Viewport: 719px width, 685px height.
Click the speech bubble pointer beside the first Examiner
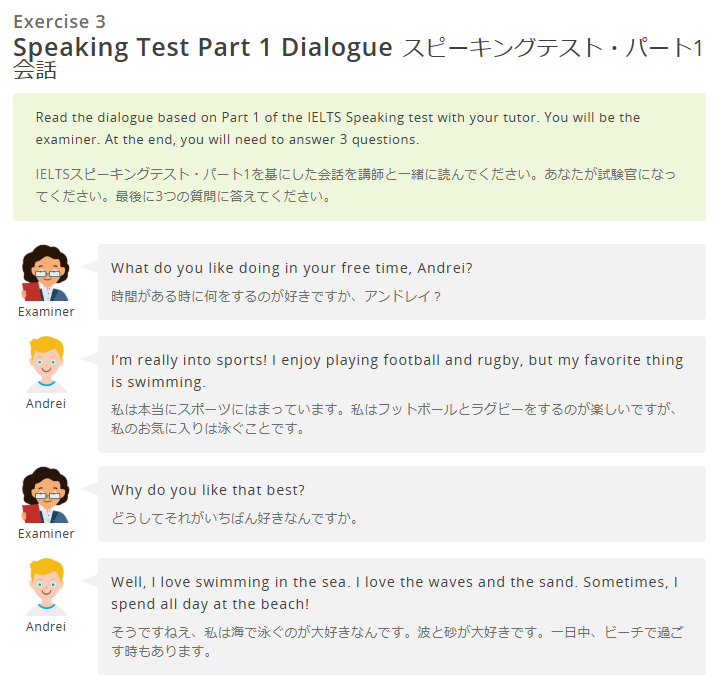[90, 266]
